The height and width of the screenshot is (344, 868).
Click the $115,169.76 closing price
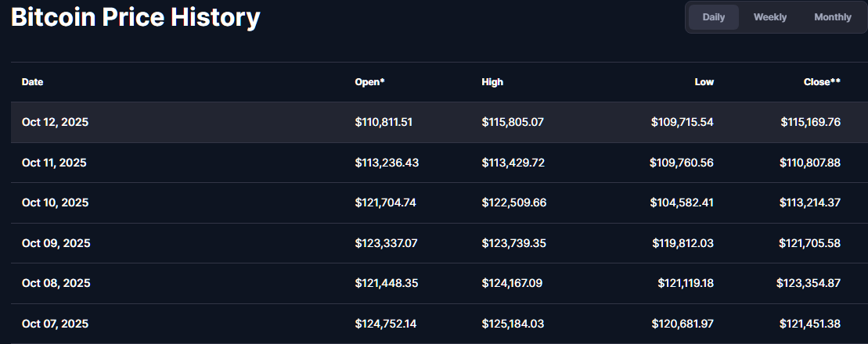click(x=810, y=122)
